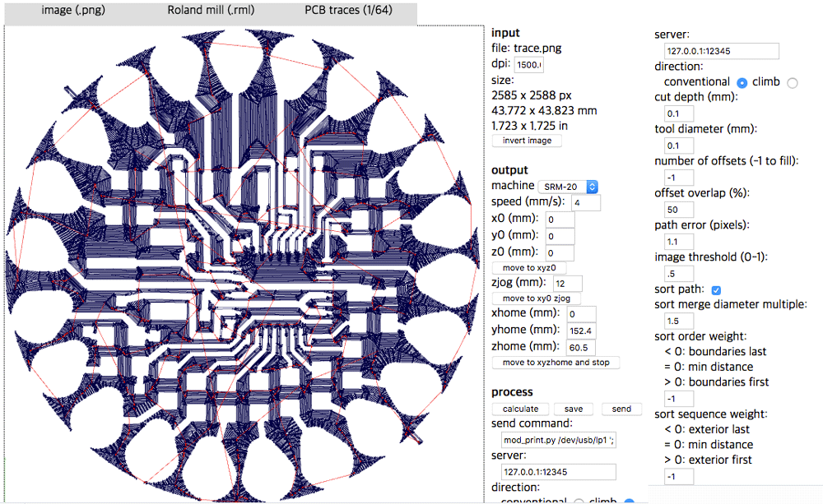Click the dpi input field
This screenshot has height=504, width=823.
click(x=528, y=64)
